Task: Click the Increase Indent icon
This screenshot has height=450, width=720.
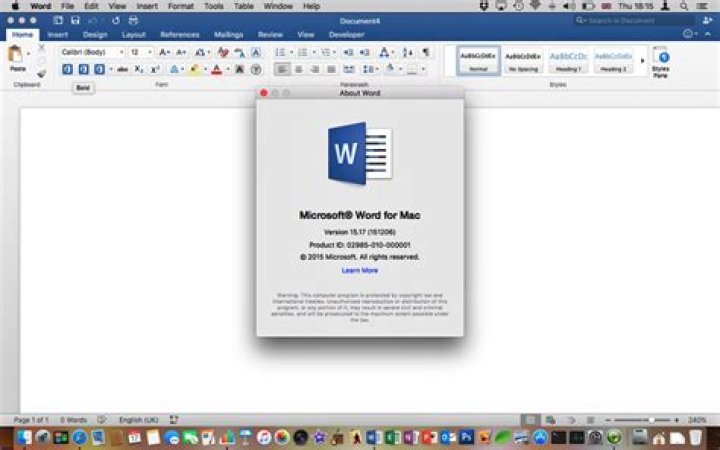Action: click(365, 52)
